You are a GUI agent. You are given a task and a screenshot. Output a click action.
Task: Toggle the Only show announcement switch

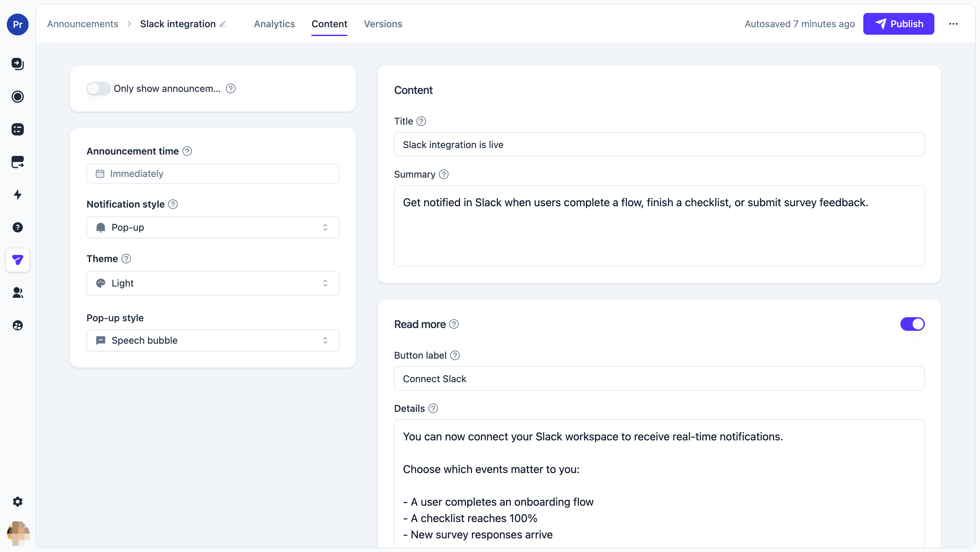pyautogui.click(x=99, y=88)
